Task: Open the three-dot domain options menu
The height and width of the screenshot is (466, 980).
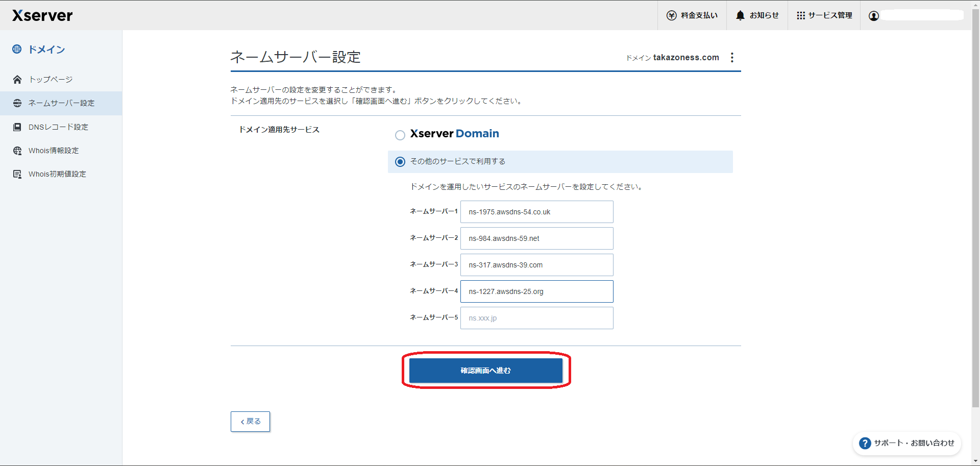Action: pos(732,57)
